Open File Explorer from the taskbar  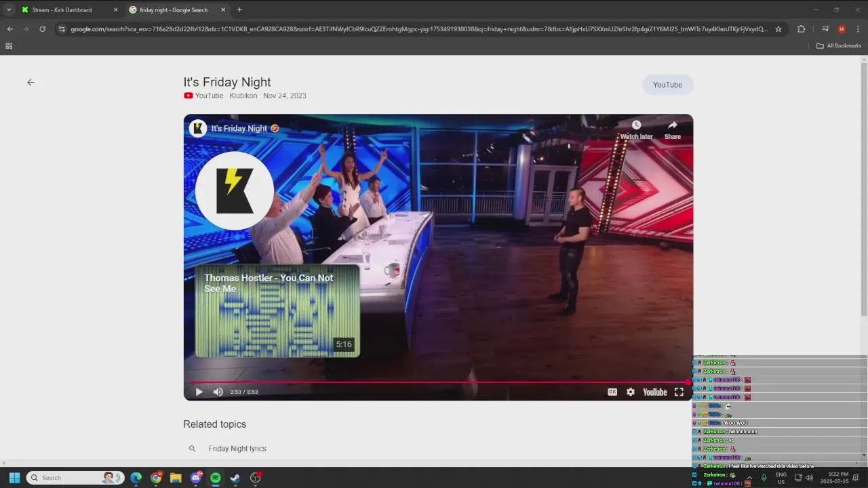click(x=176, y=478)
